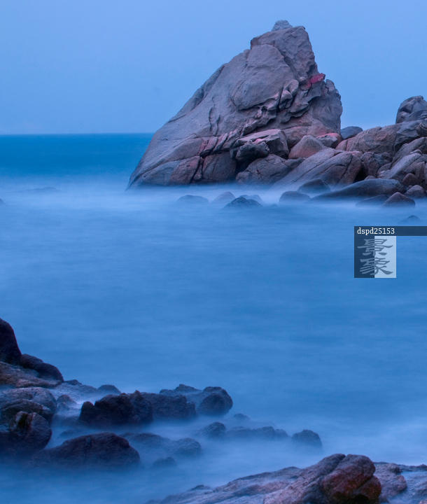Select the misty seascape rock photograph
This screenshot has height=504, width=427.
click(213, 252)
